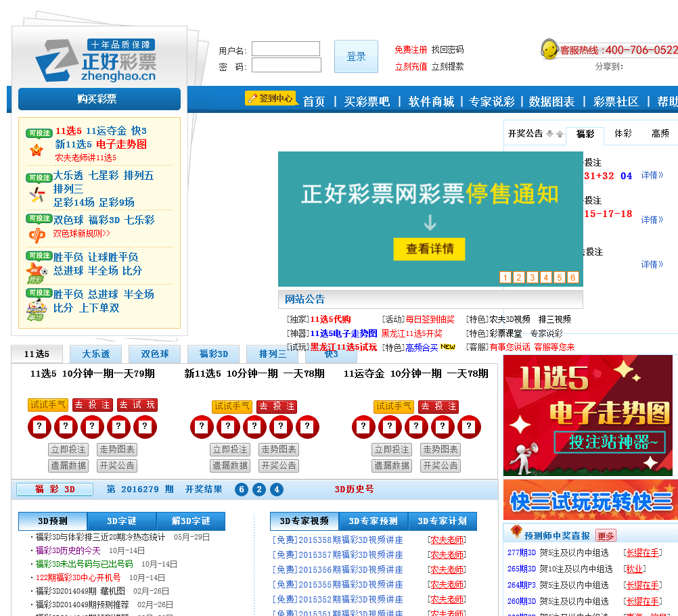Go to banner slide 1

click(505, 277)
